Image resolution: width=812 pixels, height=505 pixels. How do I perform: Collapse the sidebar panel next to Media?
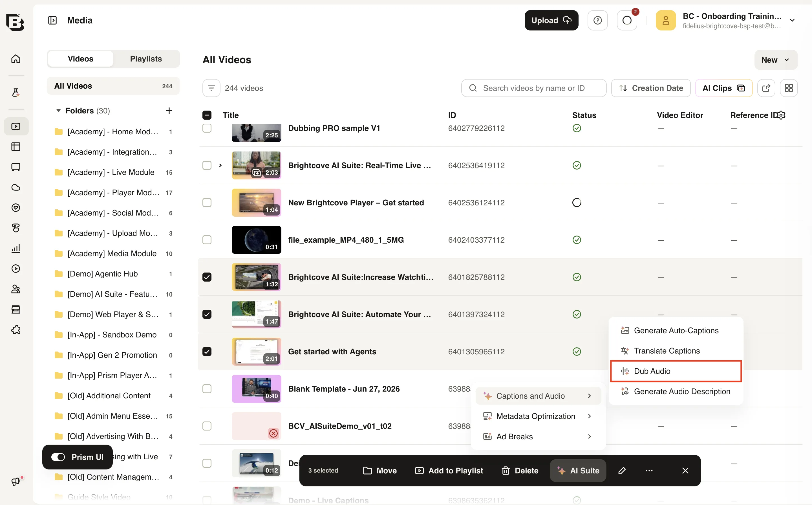coord(52,20)
